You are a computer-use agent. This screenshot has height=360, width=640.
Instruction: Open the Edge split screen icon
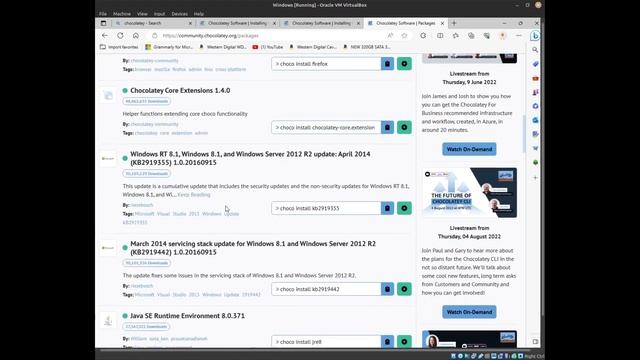pyautogui.click(x=440, y=36)
